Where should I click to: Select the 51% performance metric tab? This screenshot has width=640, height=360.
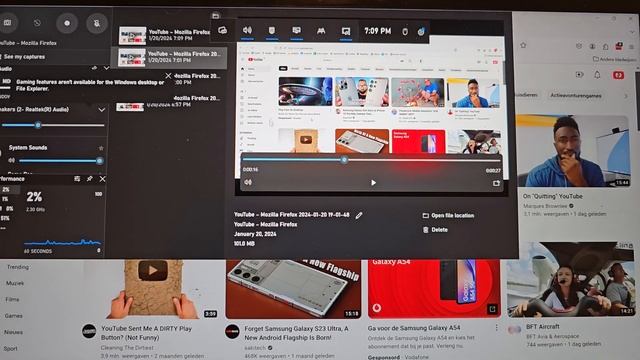(6, 218)
